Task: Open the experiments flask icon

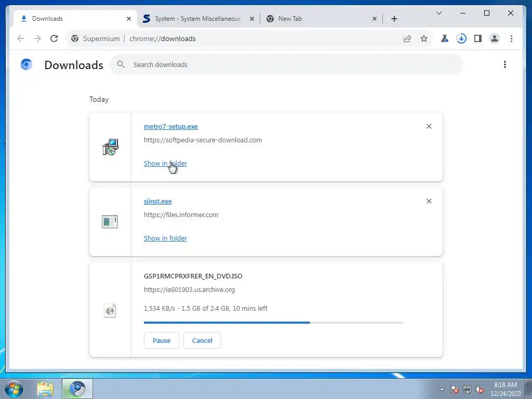Action: [x=445, y=38]
